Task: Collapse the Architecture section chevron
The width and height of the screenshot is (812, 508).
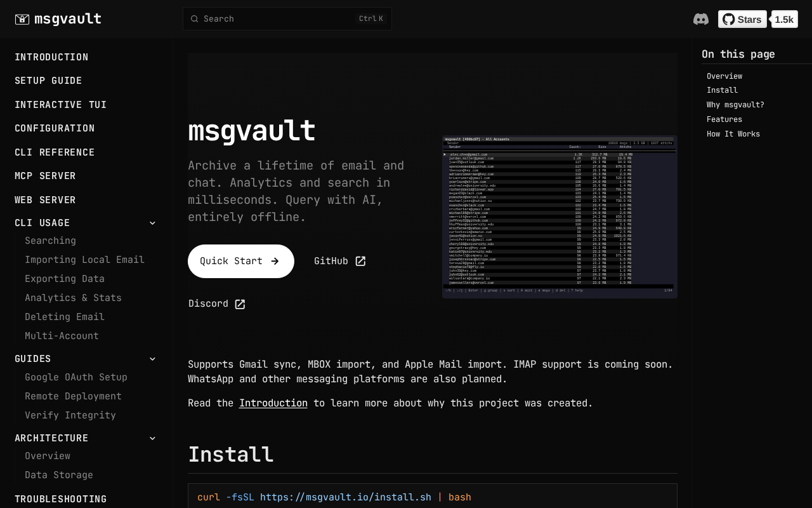Action: [x=152, y=438]
